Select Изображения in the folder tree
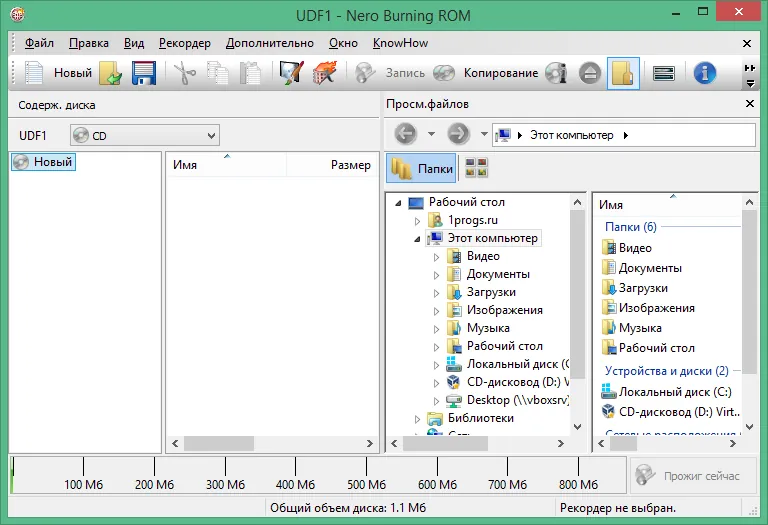Viewport: 768px width, 525px height. [504, 310]
